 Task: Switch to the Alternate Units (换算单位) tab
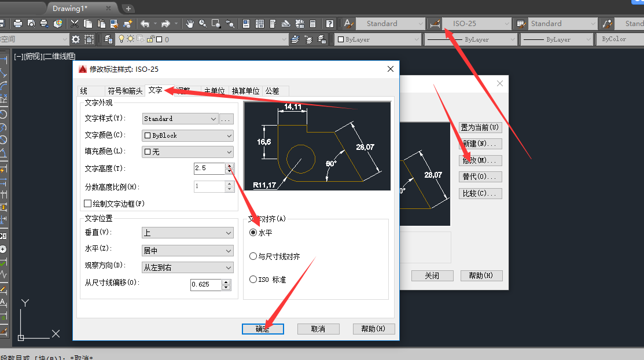tap(245, 91)
